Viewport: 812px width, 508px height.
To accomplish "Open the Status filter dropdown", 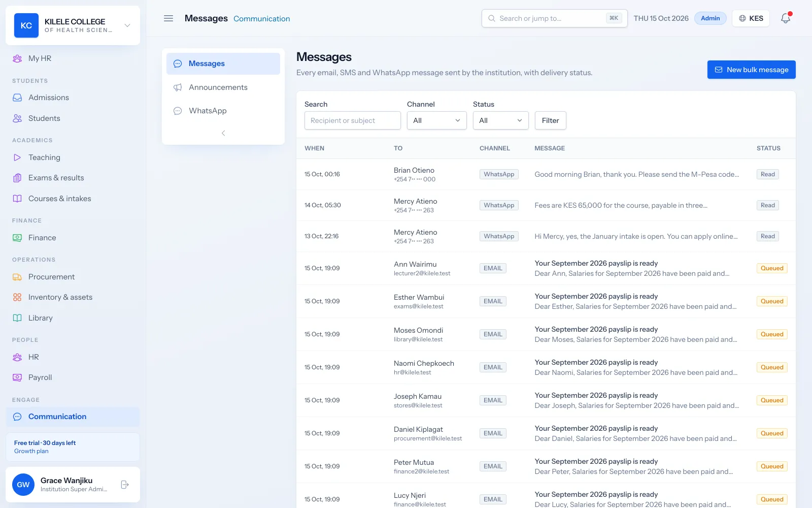I will coord(500,120).
